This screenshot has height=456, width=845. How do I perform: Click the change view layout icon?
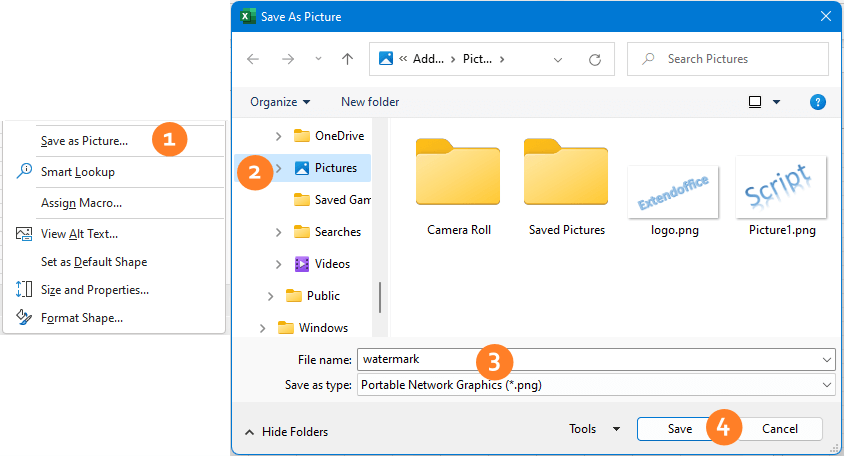(755, 102)
